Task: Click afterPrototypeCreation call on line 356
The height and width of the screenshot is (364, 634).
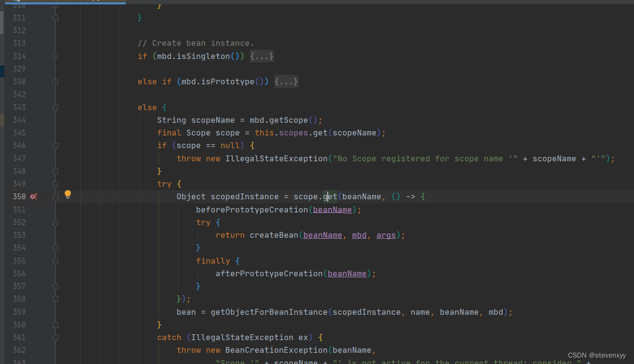Action: (x=269, y=273)
